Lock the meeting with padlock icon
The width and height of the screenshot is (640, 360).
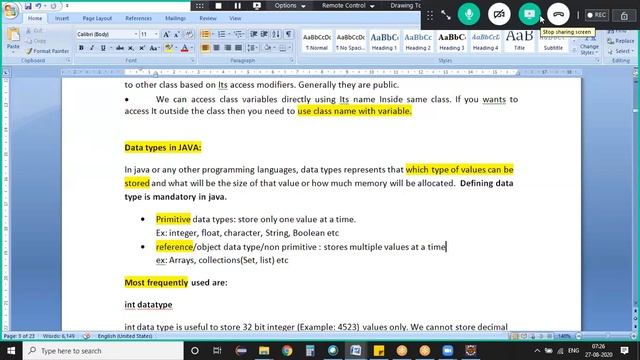pos(624,16)
